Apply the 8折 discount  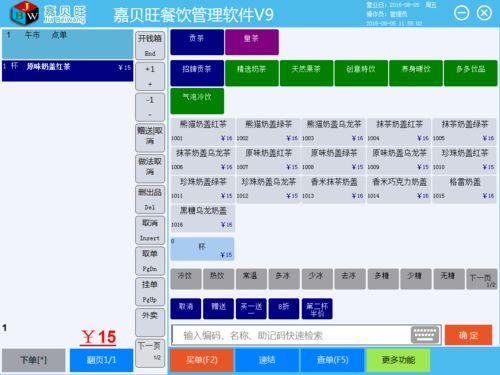click(284, 309)
